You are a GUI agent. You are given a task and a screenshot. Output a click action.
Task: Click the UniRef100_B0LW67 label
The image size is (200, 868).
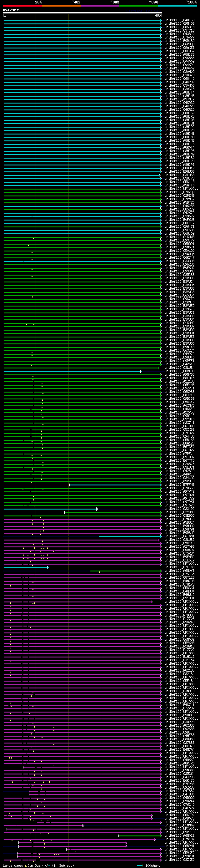pyautogui.click(x=179, y=51)
